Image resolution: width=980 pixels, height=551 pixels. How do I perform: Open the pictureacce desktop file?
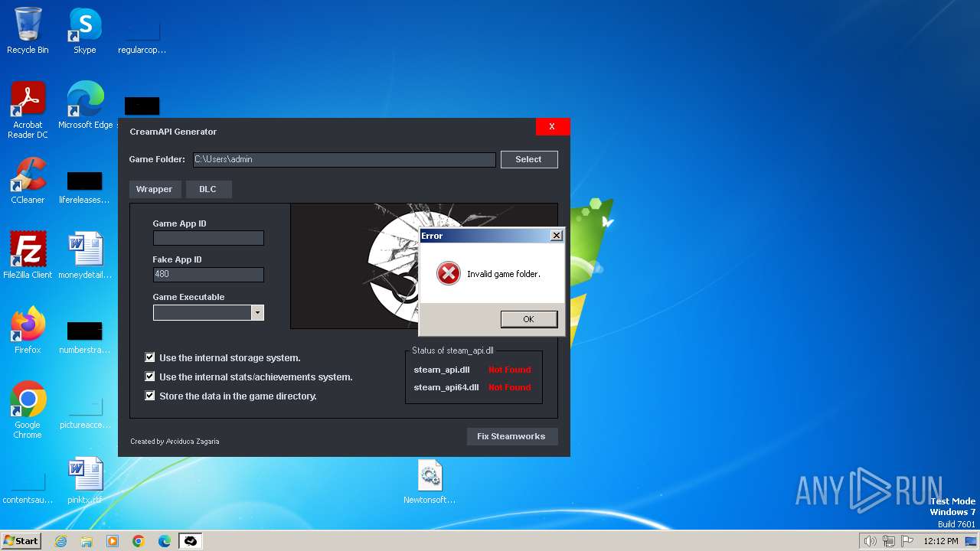(x=85, y=410)
